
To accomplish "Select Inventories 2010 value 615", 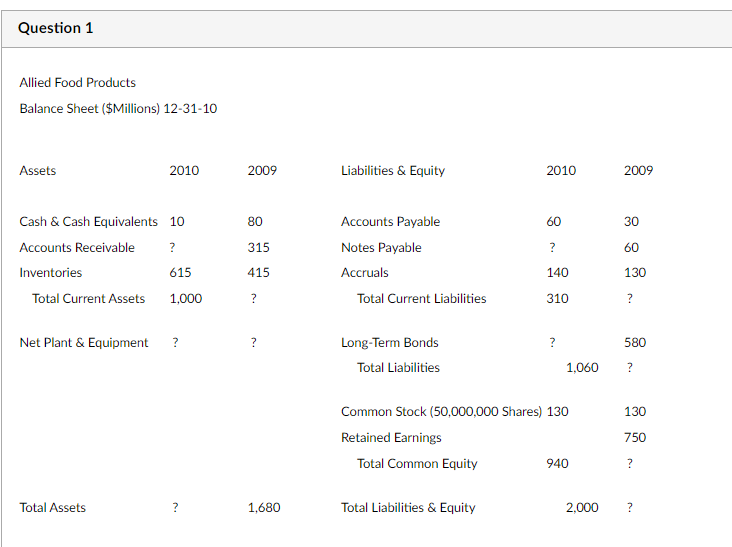I will click(180, 273).
